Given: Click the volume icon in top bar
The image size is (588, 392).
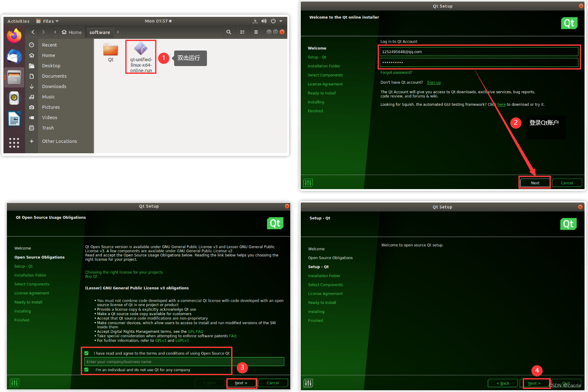Looking at the screenshot, I should tap(264, 21).
